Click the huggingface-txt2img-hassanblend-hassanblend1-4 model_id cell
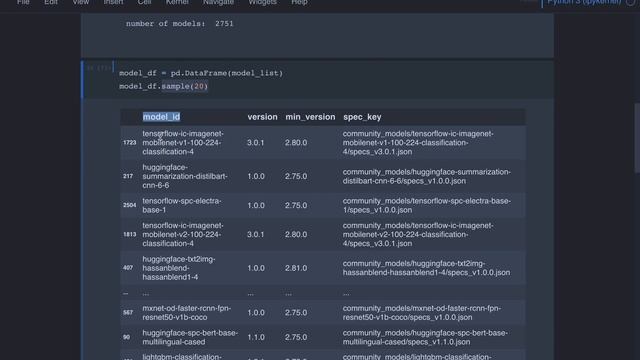This screenshot has width=640, height=360. tap(179, 268)
